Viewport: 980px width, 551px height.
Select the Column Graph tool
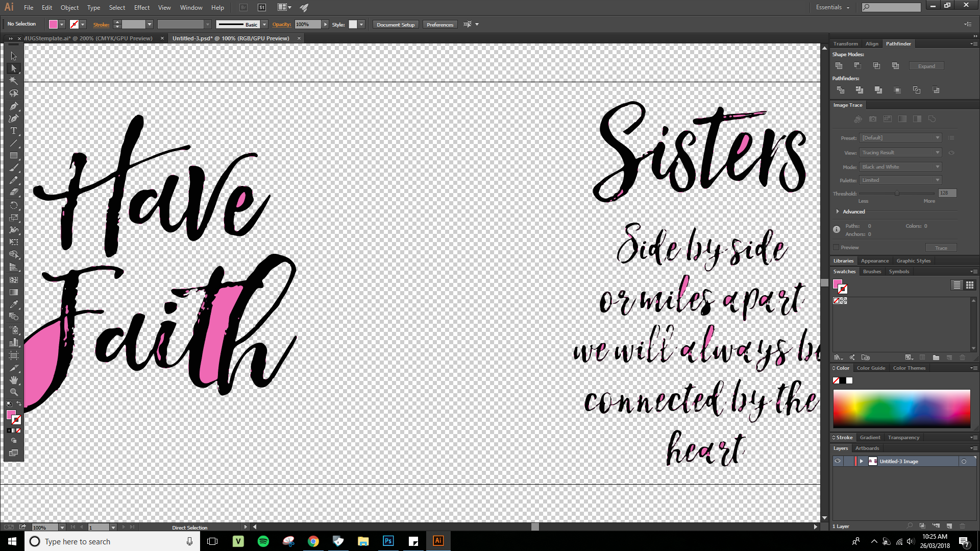14,342
